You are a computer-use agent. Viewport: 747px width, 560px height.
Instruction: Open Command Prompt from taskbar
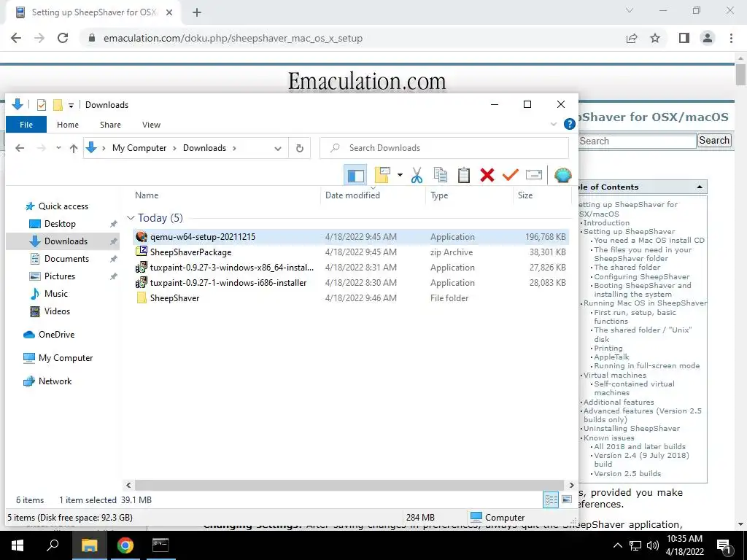(x=160, y=545)
